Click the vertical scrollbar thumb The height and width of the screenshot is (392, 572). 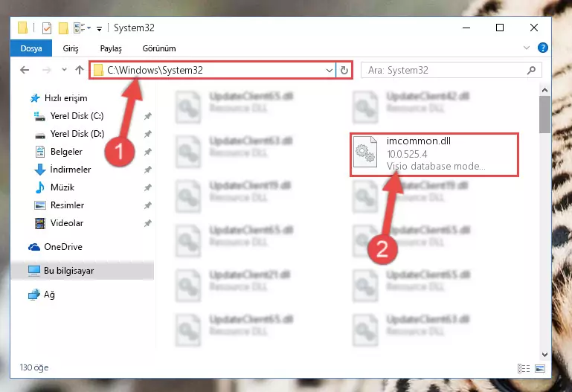point(544,115)
